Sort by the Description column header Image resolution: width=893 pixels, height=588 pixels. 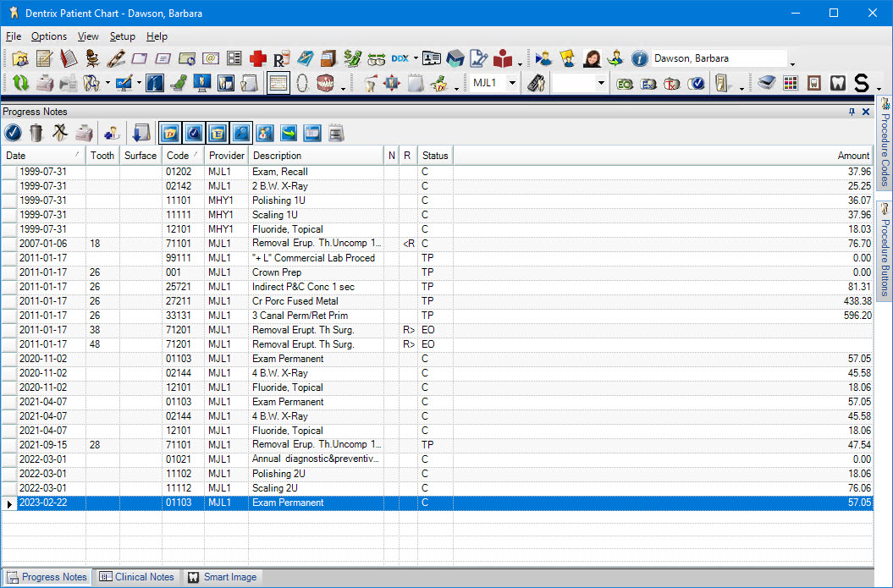tap(277, 156)
